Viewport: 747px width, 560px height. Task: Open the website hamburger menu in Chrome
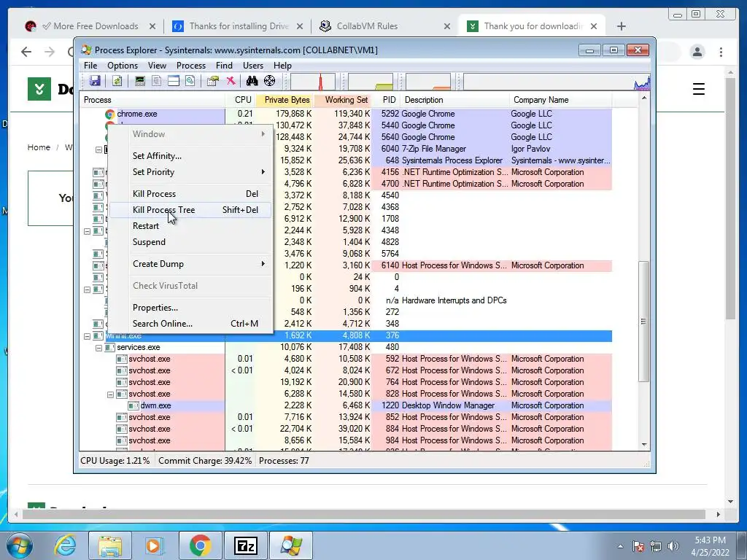(698, 89)
